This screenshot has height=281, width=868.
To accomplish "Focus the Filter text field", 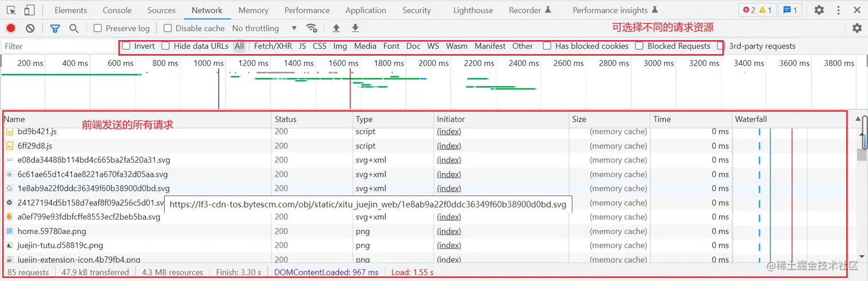I will (x=57, y=46).
